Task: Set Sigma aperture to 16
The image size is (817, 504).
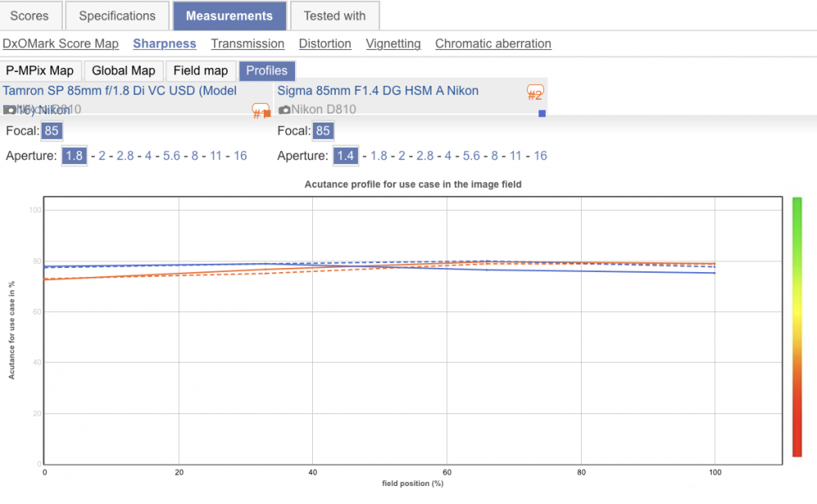Action: pos(540,156)
